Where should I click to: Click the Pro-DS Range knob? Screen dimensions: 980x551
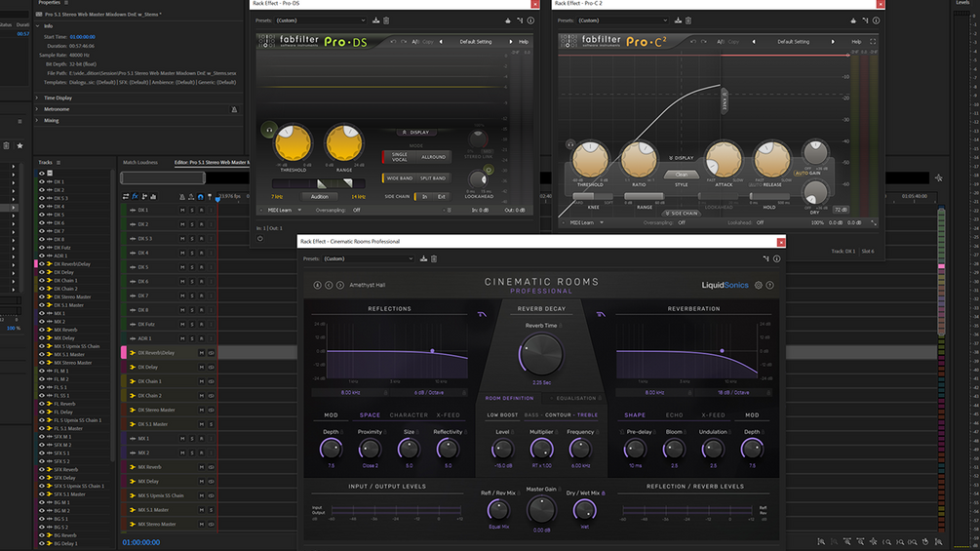[x=344, y=143]
